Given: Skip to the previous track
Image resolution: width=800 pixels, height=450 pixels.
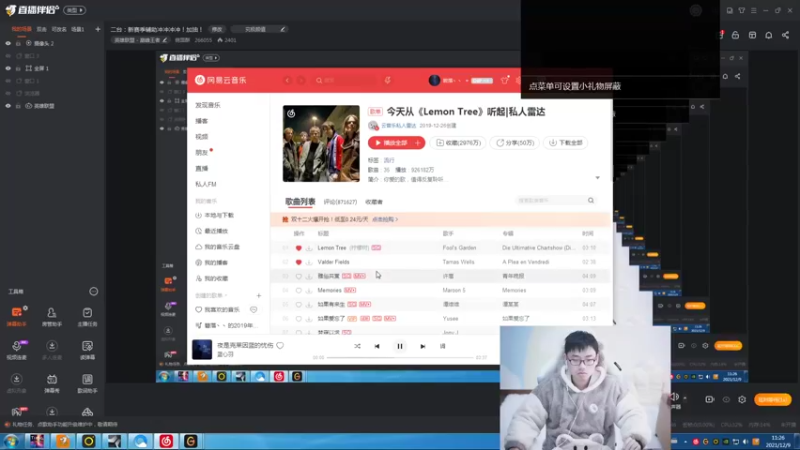Looking at the screenshot, I should (377, 346).
